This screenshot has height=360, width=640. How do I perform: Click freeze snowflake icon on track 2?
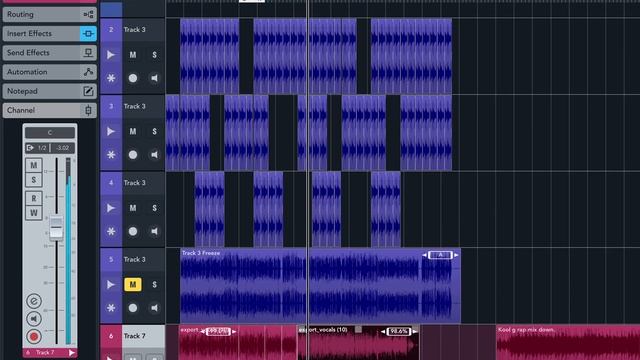(x=111, y=78)
